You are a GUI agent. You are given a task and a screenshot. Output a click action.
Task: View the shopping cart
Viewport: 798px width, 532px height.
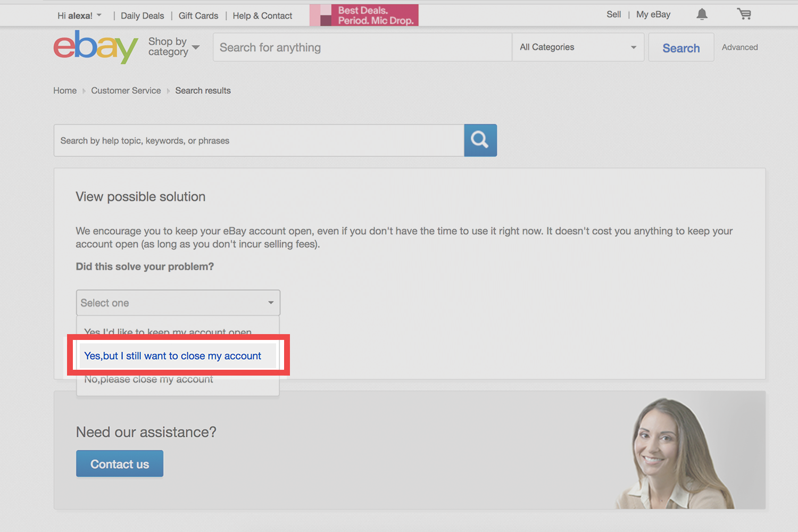pyautogui.click(x=744, y=14)
